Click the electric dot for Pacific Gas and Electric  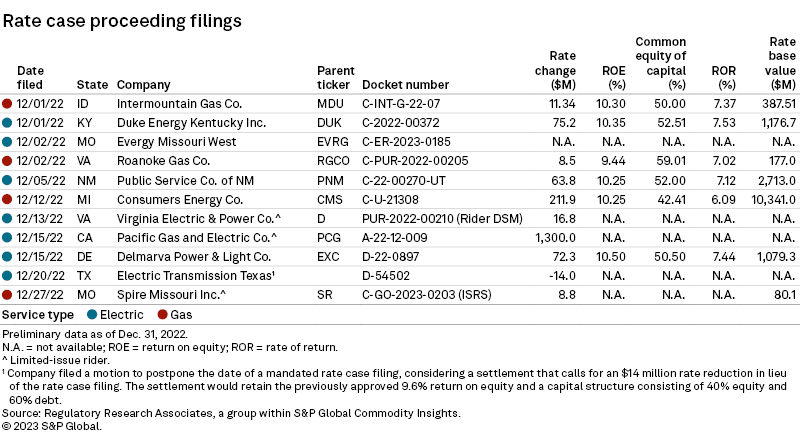point(8,236)
